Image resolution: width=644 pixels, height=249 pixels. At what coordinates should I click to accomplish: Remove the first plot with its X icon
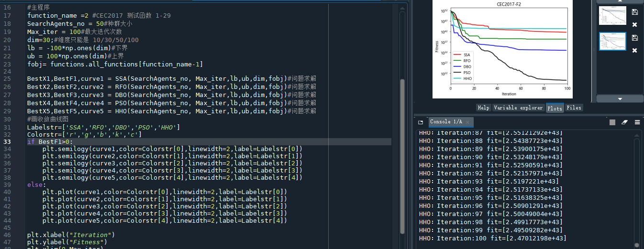(634, 25)
